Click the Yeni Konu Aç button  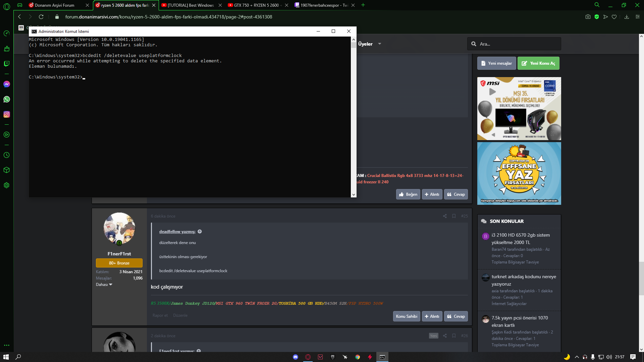point(538,63)
